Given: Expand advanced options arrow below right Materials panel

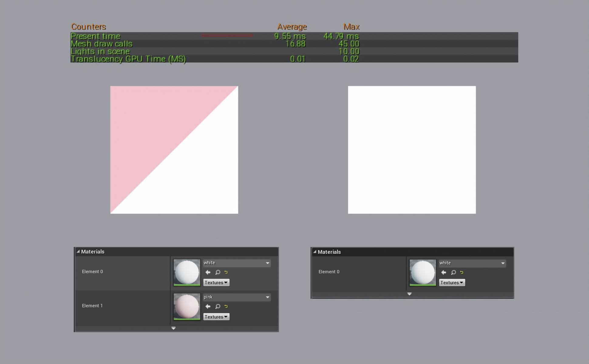Looking at the screenshot, I should (409, 294).
